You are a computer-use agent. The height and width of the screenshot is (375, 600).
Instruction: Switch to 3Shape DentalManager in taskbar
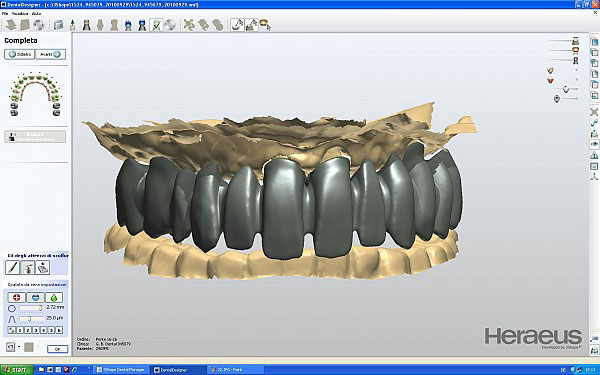pyautogui.click(x=121, y=370)
